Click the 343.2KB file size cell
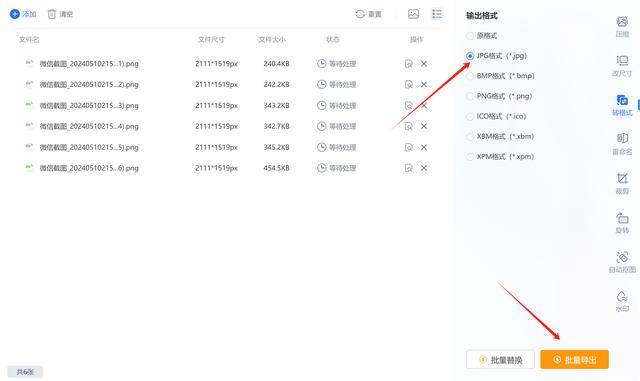The image size is (640, 381). click(276, 105)
